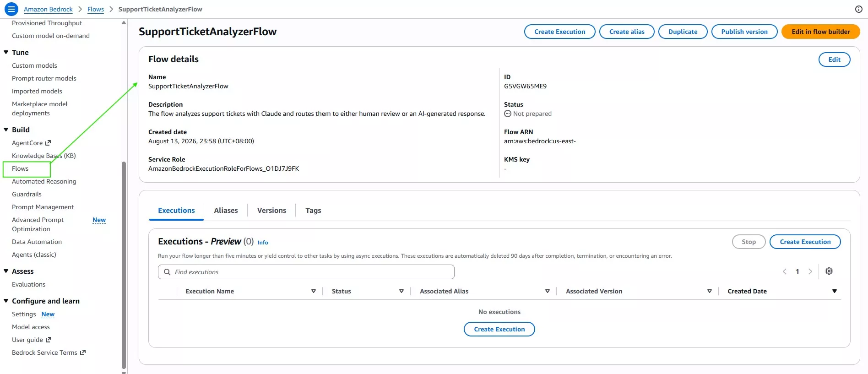
Task: Click the flow ID G5VGW65ME9
Action: coord(525,86)
